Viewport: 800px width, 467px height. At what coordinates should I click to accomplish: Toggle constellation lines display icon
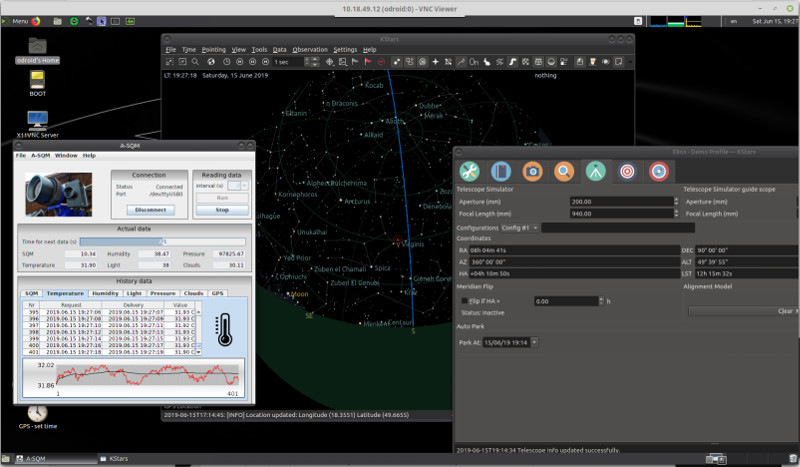461,62
